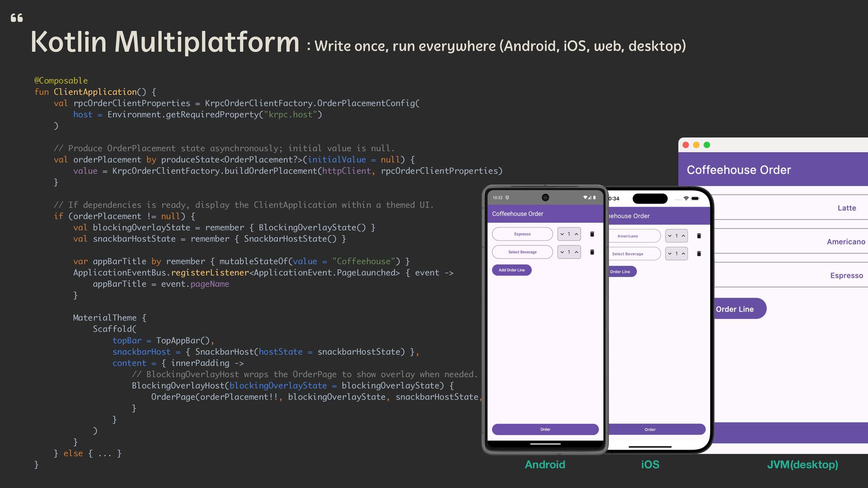Click desktop window green zoom button
868x488 pixels.
pos(707,145)
